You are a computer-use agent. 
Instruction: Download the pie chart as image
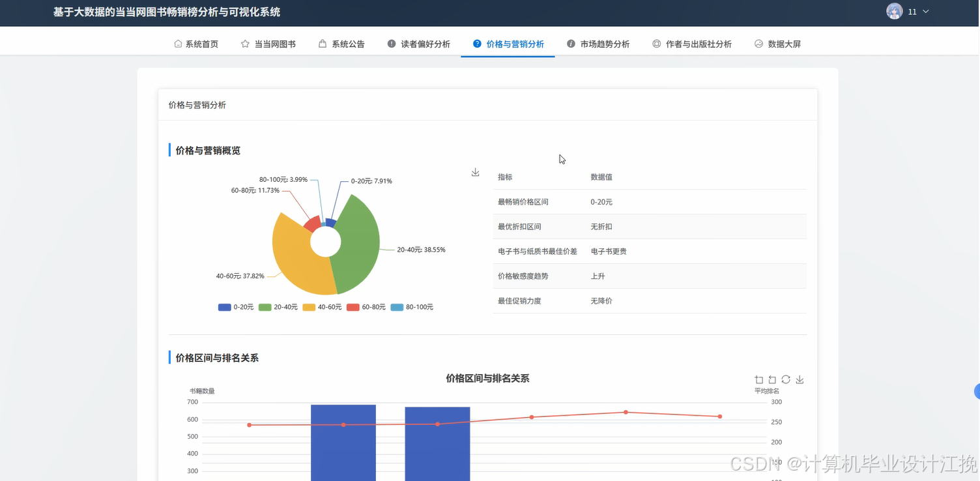[x=476, y=172]
